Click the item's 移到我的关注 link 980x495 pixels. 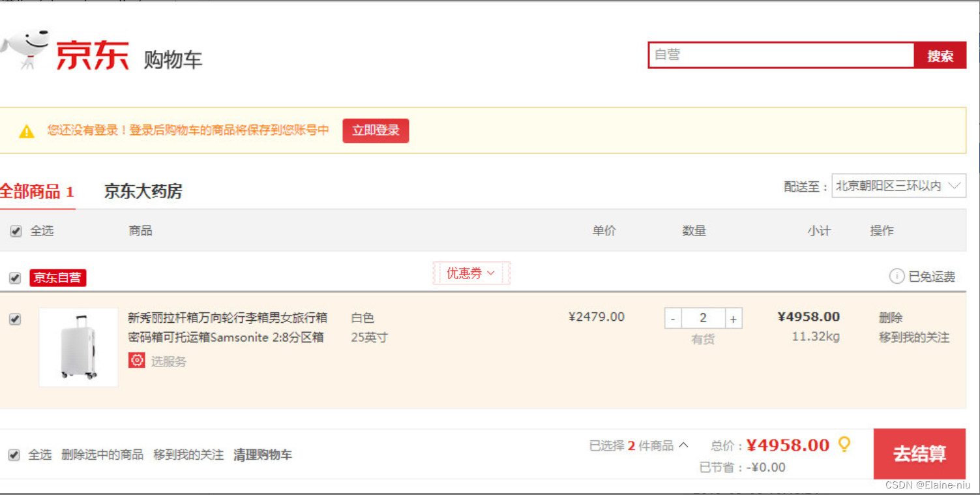point(914,337)
